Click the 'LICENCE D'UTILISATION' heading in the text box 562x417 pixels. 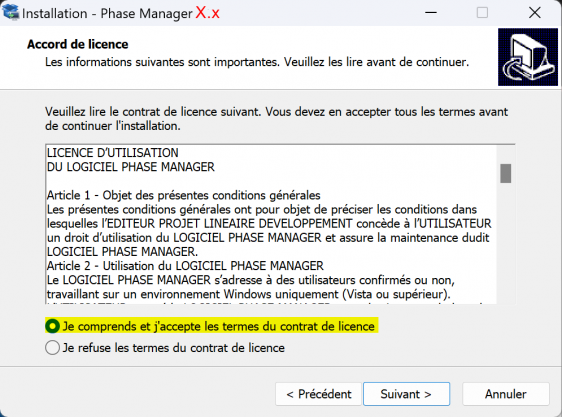[x=113, y=153]
